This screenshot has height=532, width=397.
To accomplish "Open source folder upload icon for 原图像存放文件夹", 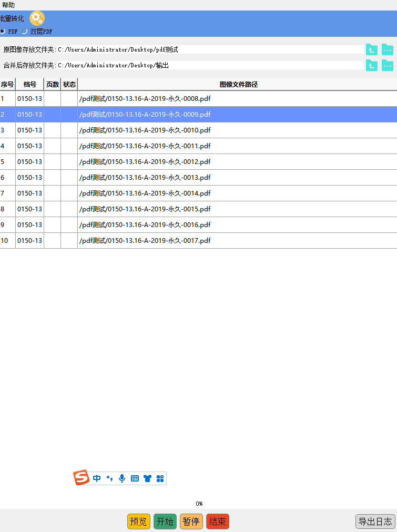I will tap(372, 50).
